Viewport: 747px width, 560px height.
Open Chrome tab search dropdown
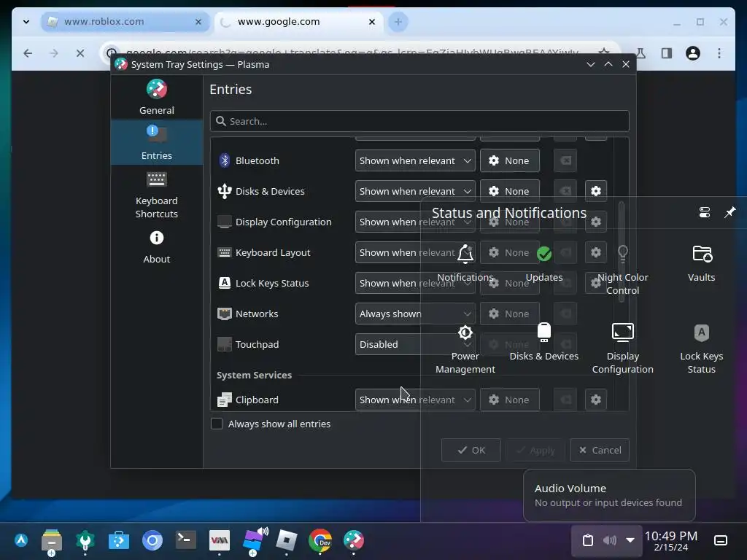point(26,22)
